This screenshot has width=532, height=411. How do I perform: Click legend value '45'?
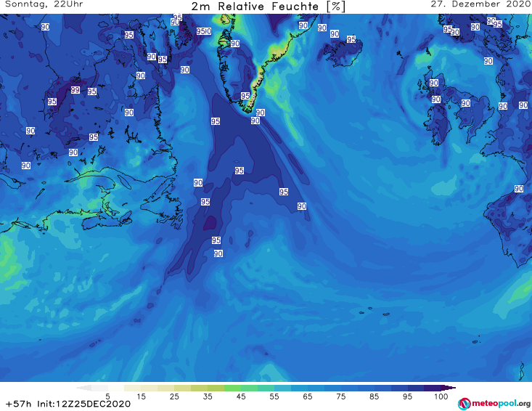(x=241, y=396)
